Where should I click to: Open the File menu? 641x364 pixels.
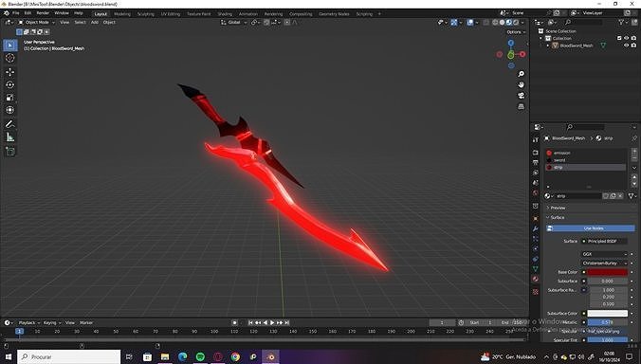click(15, 13)
